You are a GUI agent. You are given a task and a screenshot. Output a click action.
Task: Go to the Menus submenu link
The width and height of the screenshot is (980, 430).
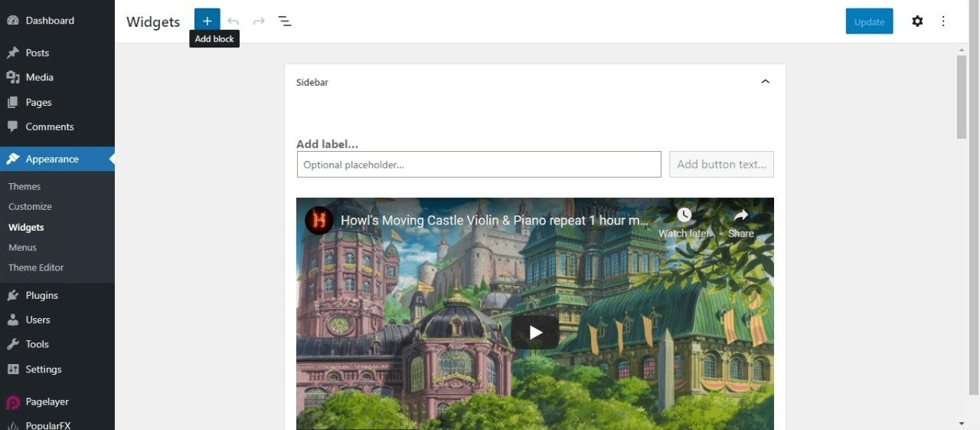tap(22, 248)
